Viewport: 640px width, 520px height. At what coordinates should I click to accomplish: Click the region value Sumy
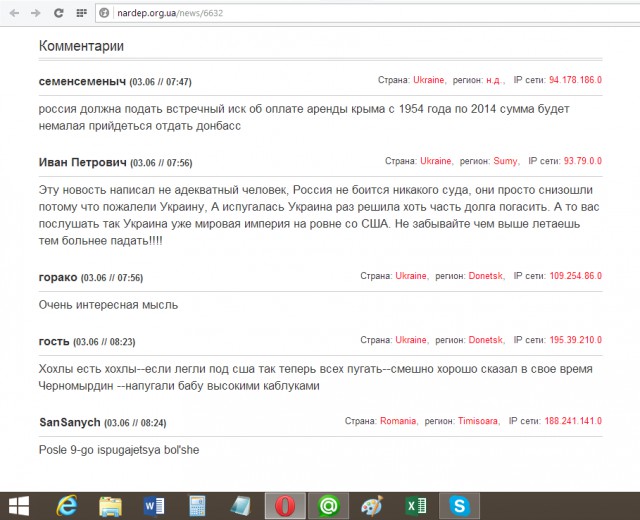click(505, 161)
